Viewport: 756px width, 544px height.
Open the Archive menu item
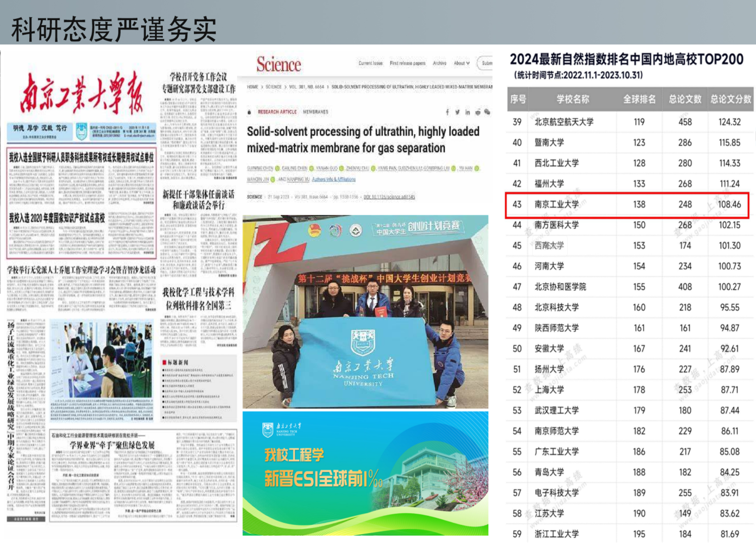point(439,63)
